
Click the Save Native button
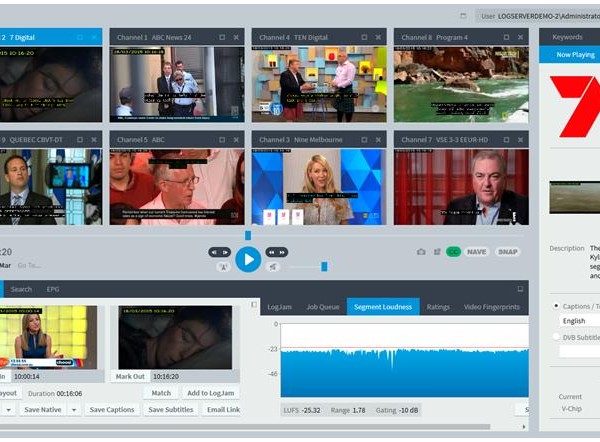(43, 410)
